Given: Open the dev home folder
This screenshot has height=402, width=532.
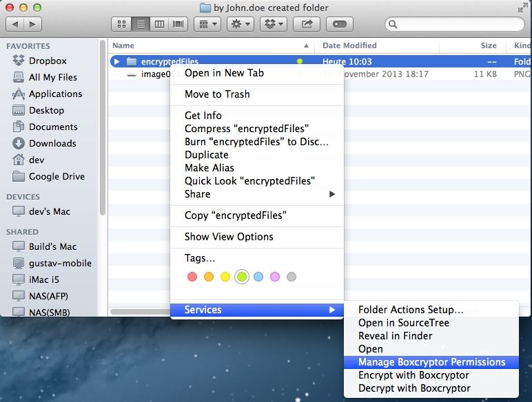Looking at the screenshot, I should coord(28,160).
